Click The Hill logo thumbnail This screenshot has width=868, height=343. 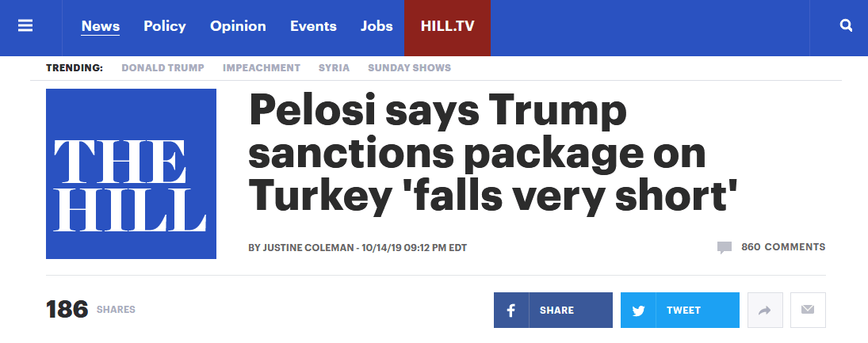coord(131,173)
